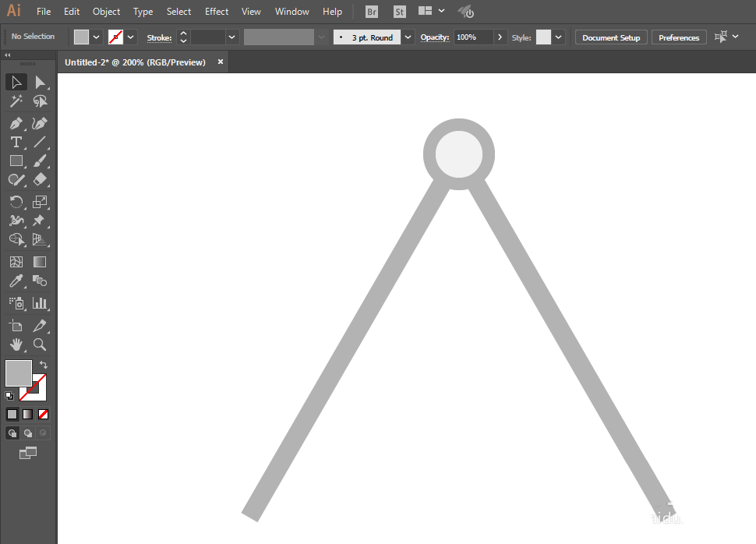Viewport: 756px width, 544px height.
Task: Select the Warp/Width tool
Action: point(16,221)
